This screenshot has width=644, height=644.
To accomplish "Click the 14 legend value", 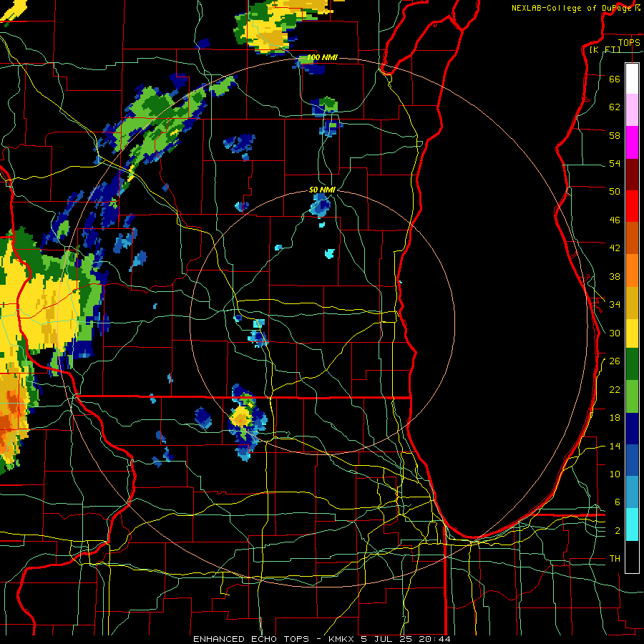I will [615, 446].
